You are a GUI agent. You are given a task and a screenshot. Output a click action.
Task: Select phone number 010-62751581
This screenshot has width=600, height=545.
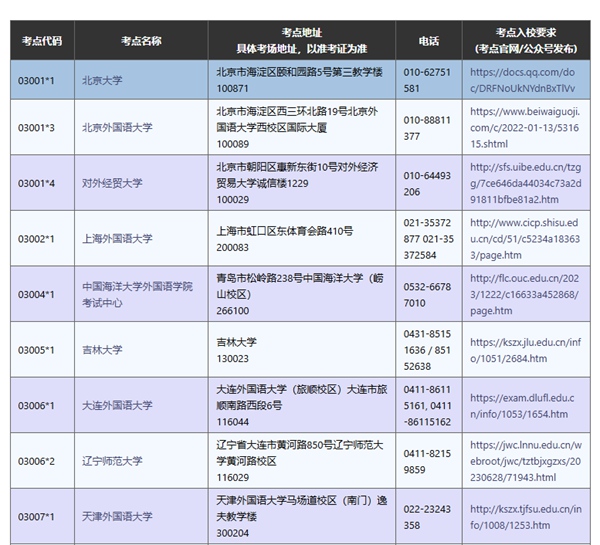tap(427, 80)
